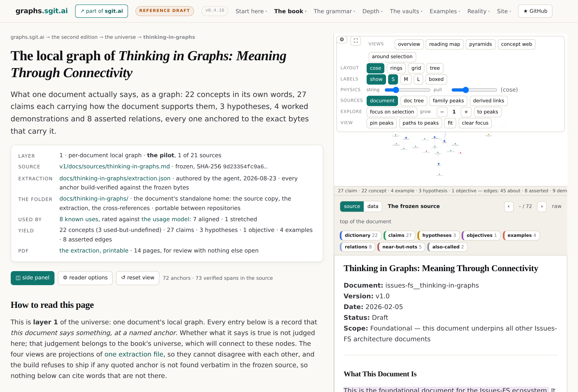Filter by hypotheses 3 chip

[x=438, y=235]
